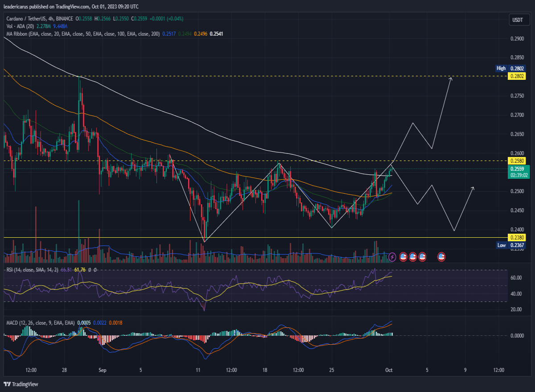Click the 25 date on time axis
This screenshot has width=535, height=392.
[332, 370]
